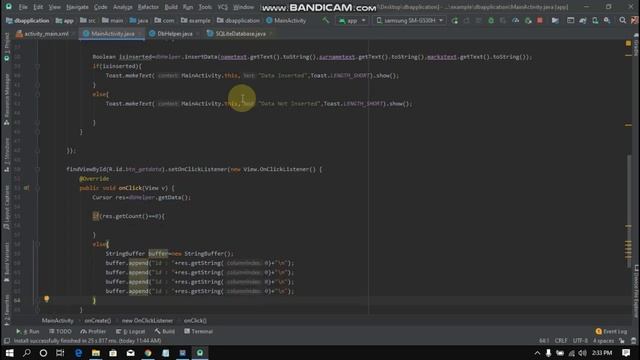
Task: Click the editor vertical scrollbar
Action: [629, 211]
